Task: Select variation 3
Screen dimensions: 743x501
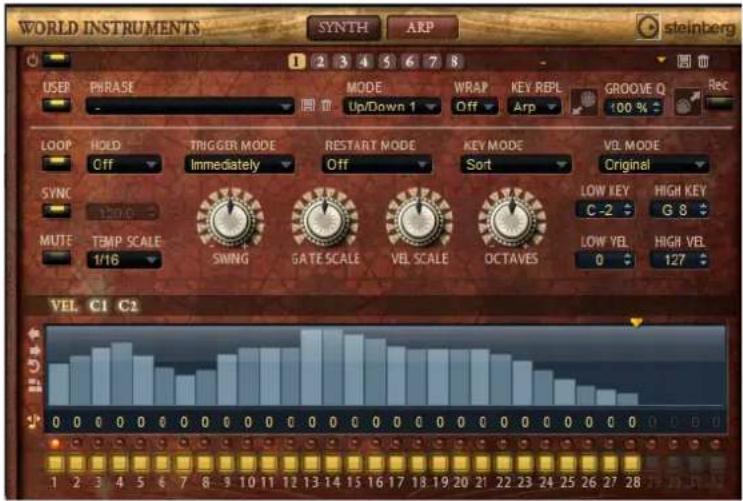Action: tap(342, 61)
